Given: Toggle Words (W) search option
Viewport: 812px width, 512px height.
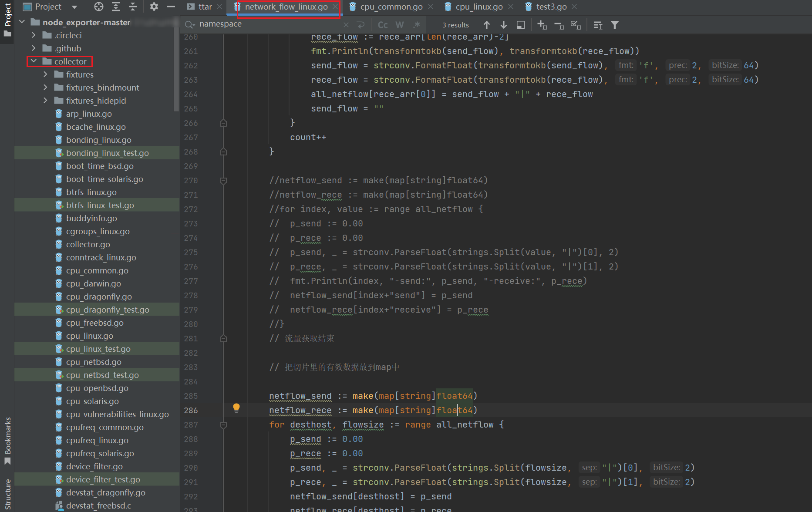Looking at the screenshot, I should pos(400,25).
